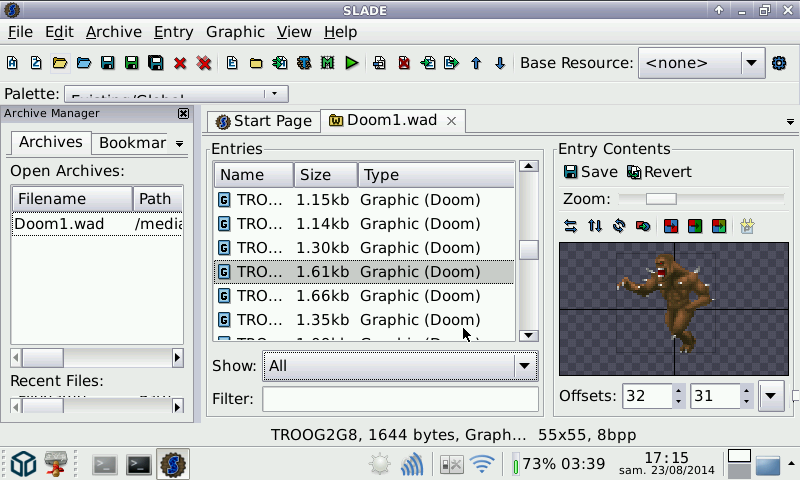The image size is (800, 480).
Task: Select Doom1.wad in Open Archives list
Action: [97, 224]
